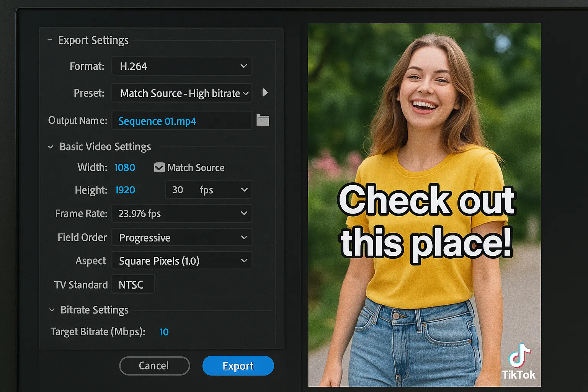Collapse the Export Settings section
Image resolution: width=588 pixels, height=392 pixels.
pos(50,40)
